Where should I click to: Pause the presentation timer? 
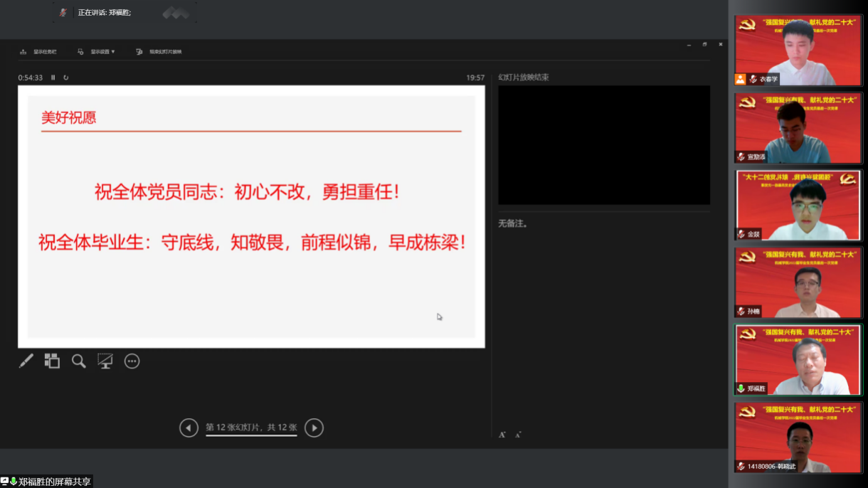pyautogui.click(x=53, y=78)
